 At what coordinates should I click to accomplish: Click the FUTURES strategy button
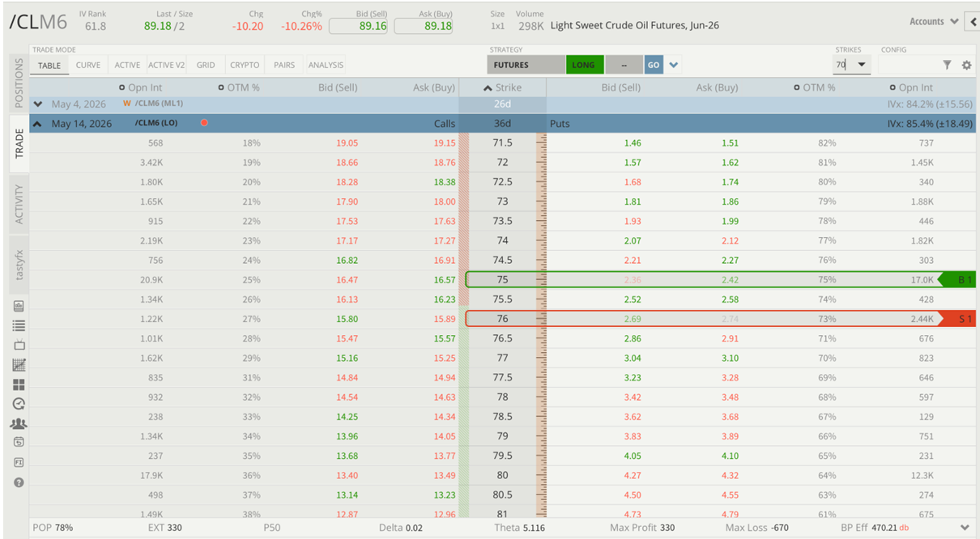[526, 65]
